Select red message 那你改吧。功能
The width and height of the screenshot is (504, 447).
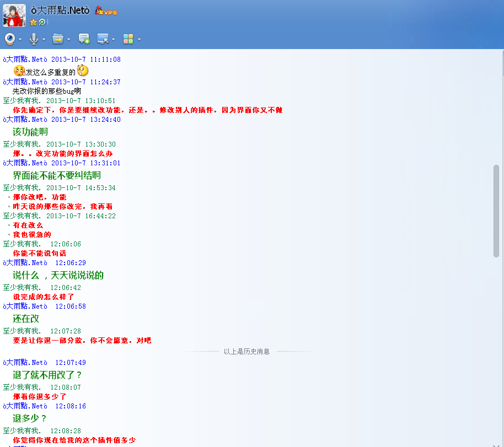coord(40,197)
